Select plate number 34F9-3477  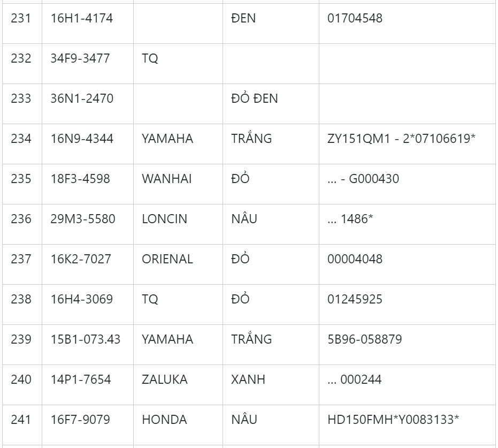click(80, 58)
